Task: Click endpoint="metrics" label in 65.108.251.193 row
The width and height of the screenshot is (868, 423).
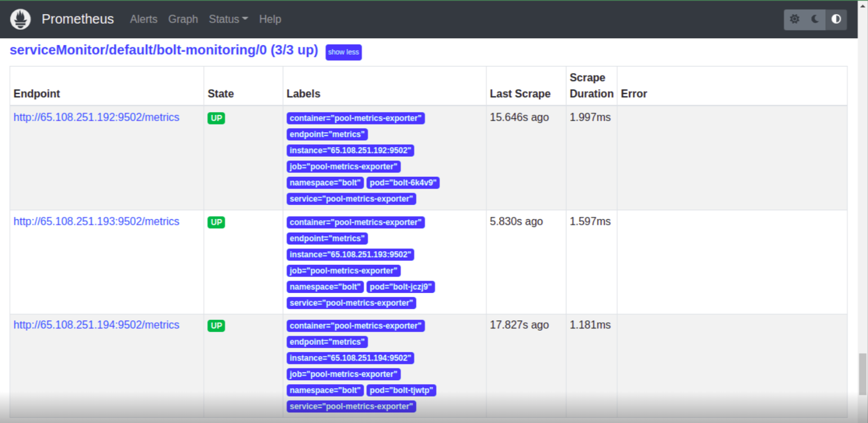Action: pyautogui.click(x=327, y=238)
